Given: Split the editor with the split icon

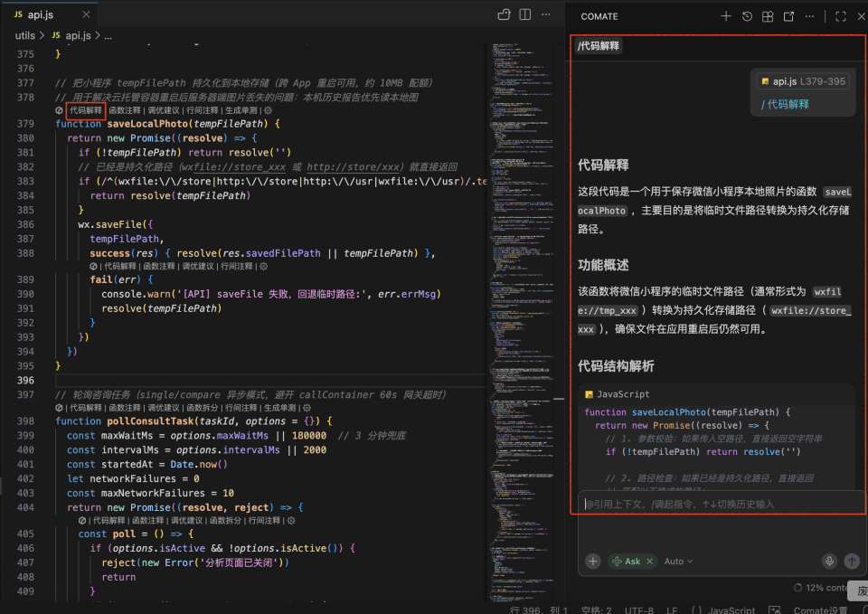Looking at the screenshot, I should (x=524, y=14).
